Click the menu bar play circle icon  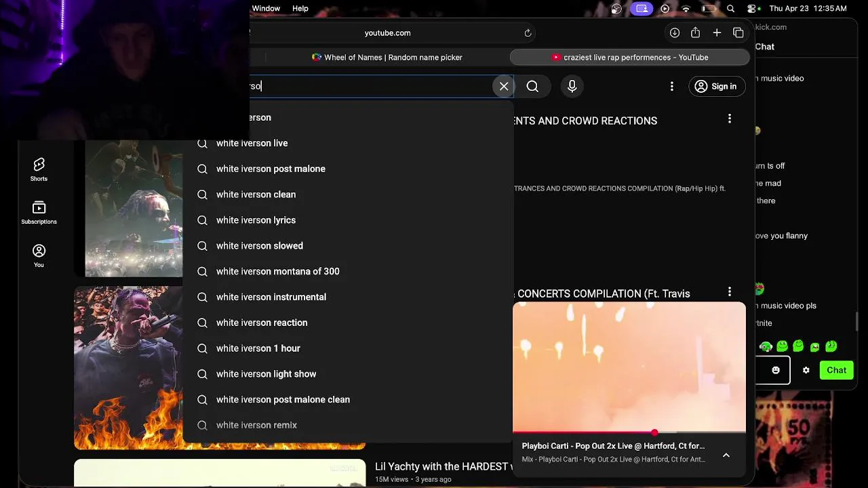coord(665,9)
